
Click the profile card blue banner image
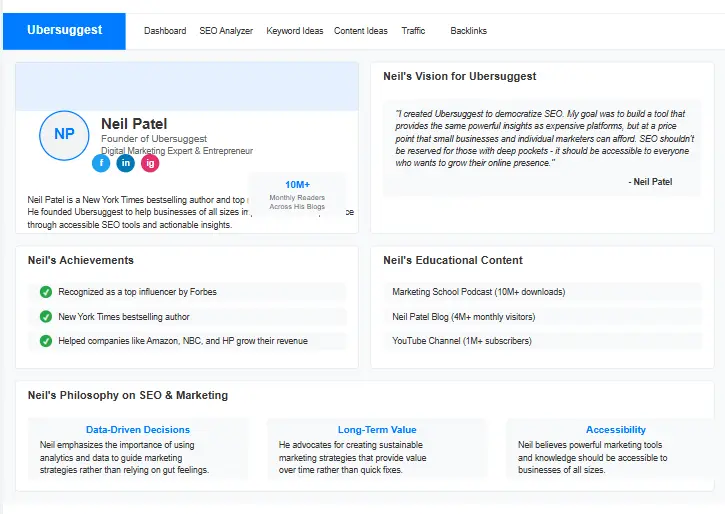coord(187,87)
